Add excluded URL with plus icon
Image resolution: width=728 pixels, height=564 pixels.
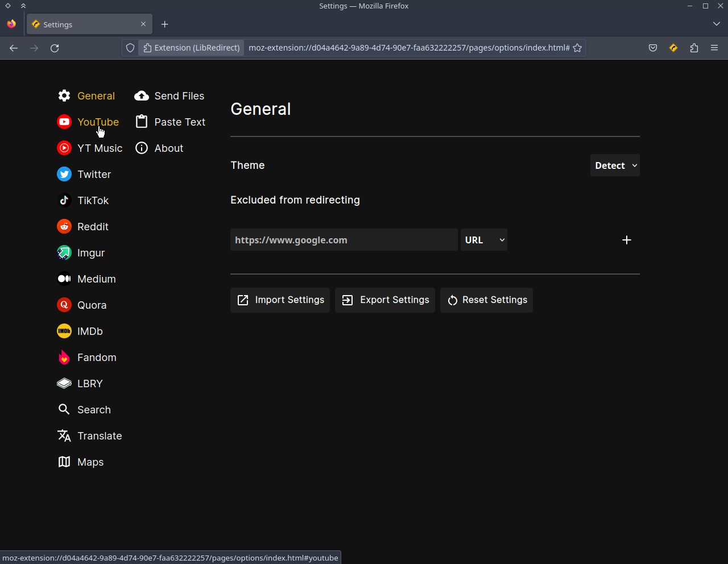[627, 240]
